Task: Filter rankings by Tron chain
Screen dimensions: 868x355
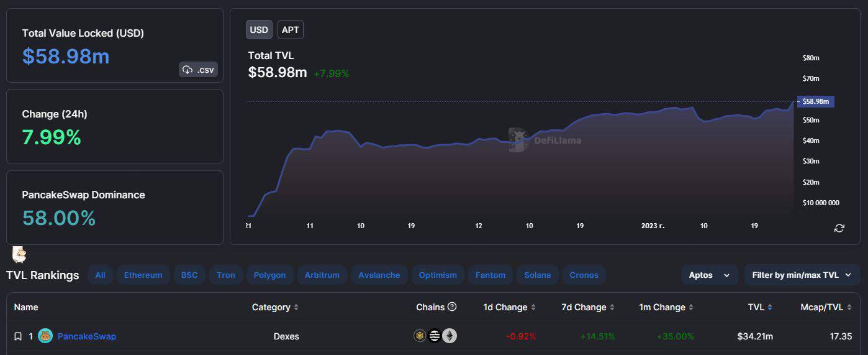Action: 226,275
